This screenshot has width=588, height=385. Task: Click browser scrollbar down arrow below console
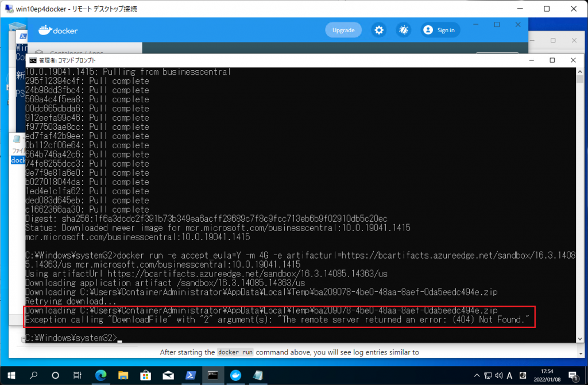click(581, 353)
